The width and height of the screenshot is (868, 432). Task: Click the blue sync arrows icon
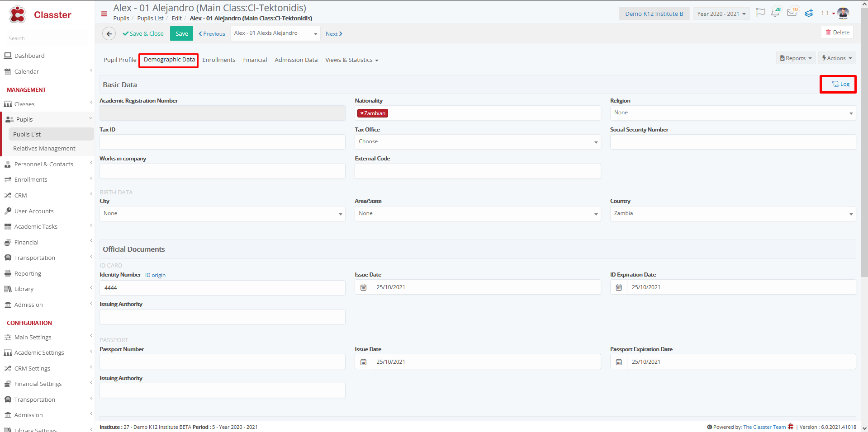point(809,13)
